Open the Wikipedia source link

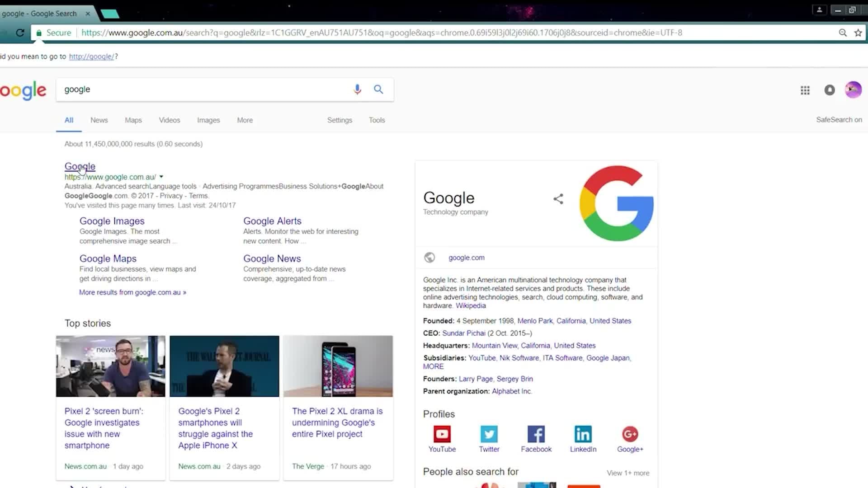471,306
